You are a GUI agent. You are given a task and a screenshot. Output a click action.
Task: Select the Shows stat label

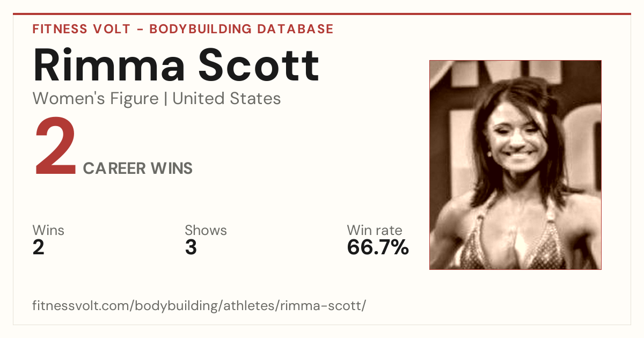coord(206,231)
